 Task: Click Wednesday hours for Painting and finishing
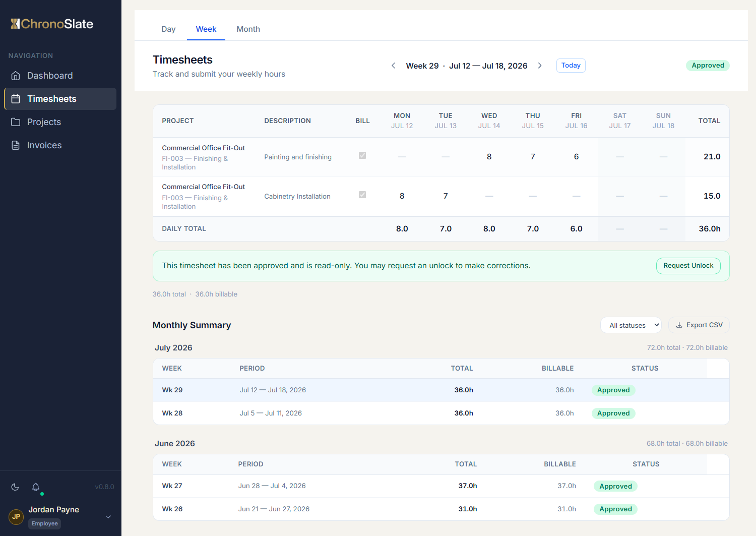tap(489, 157)
